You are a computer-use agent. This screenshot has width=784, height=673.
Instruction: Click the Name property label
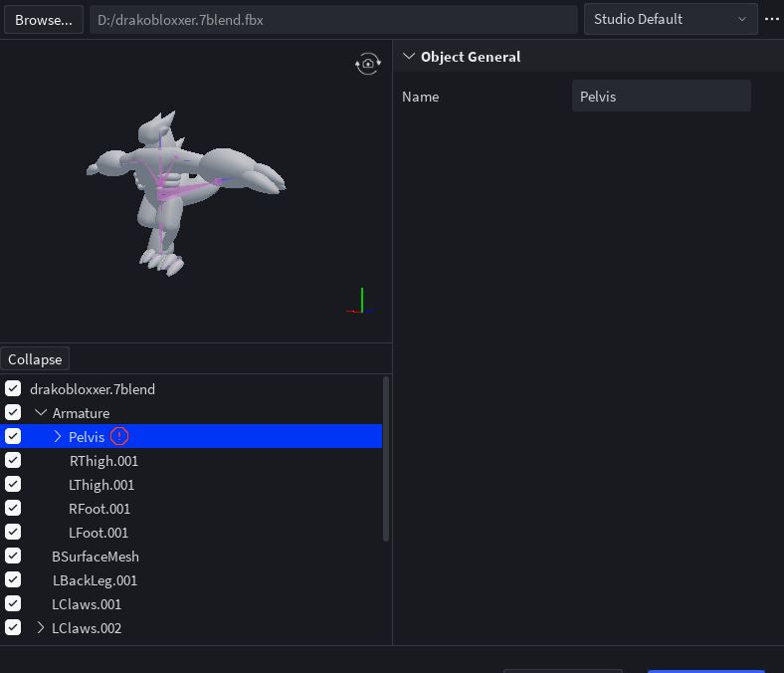point(421,97)
